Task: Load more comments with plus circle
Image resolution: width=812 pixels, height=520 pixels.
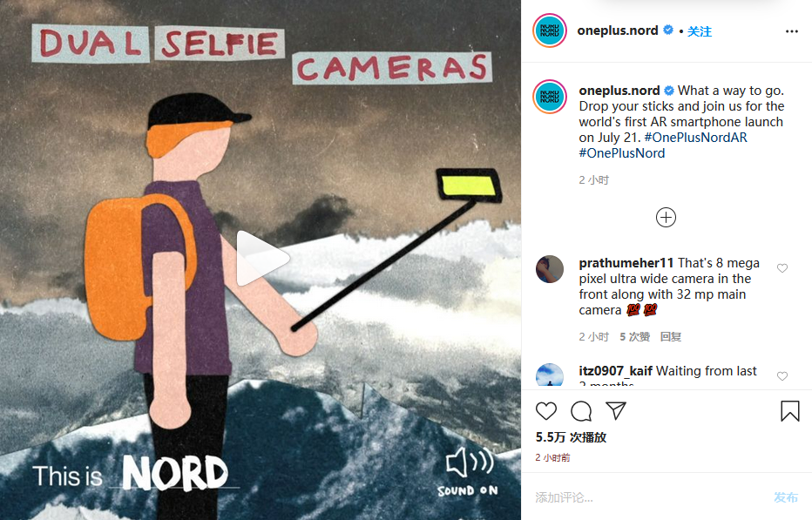Action: (x=666, y=218)
